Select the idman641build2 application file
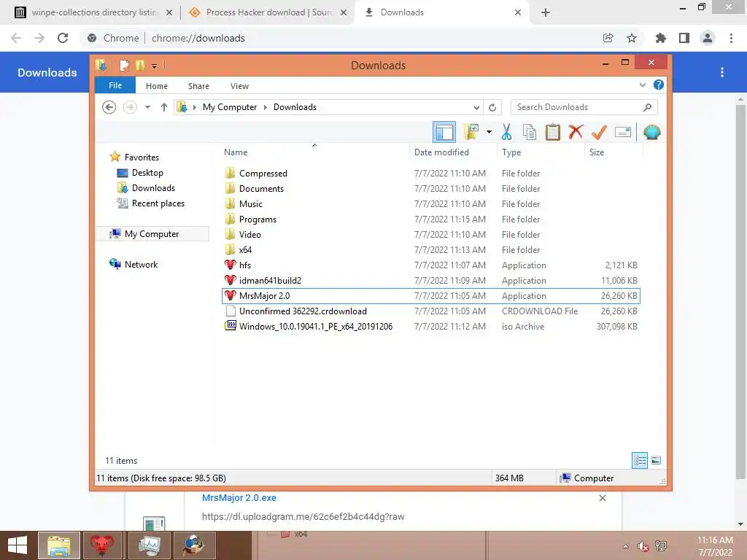This screenshot has width=747, height=560. [x=430, y=281]
